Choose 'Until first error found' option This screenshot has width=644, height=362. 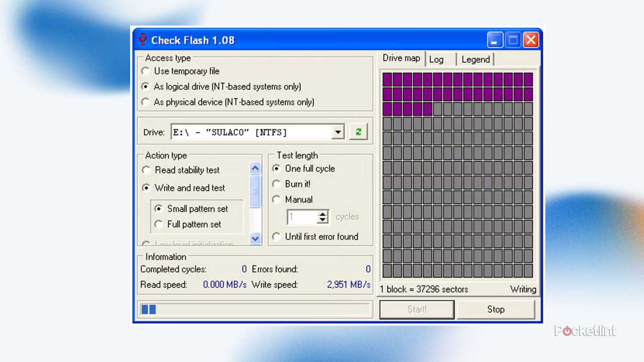276,237
